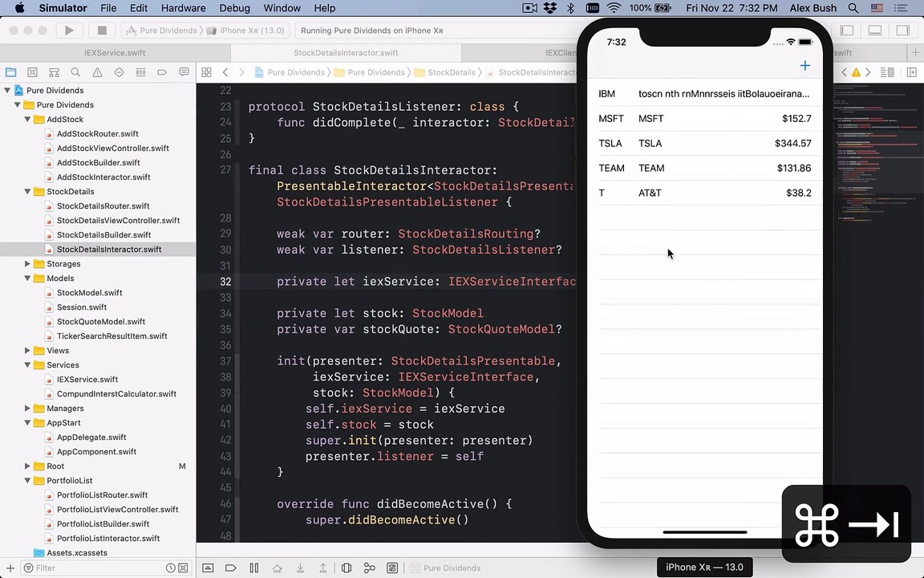Choose the iPhone XR (13.0) run destination
The width and height of the screenshot is (924, 578).
pos(246,30)
